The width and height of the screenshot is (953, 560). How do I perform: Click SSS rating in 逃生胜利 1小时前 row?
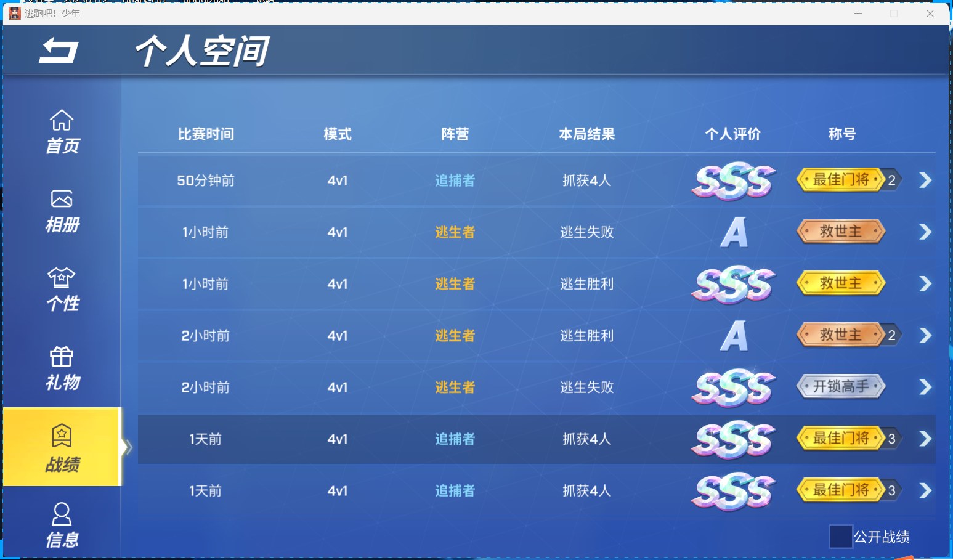click(x=733, y=285)
